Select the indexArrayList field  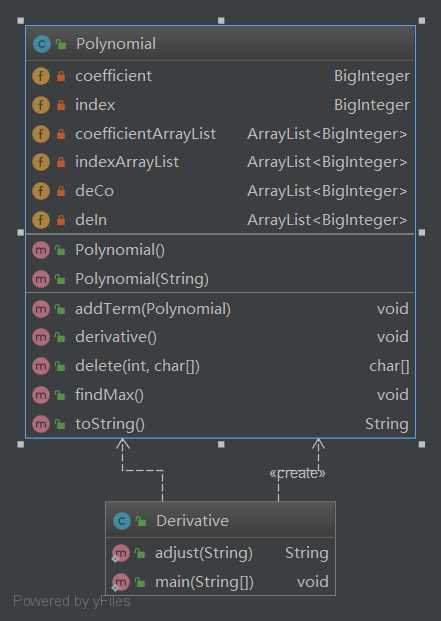click(220, 162)
